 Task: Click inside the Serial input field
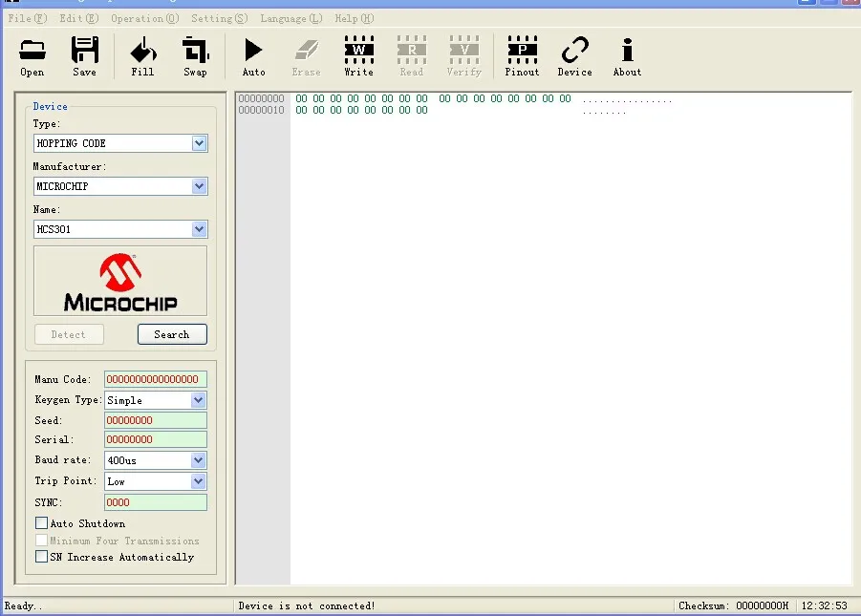[x=155, y=439]
